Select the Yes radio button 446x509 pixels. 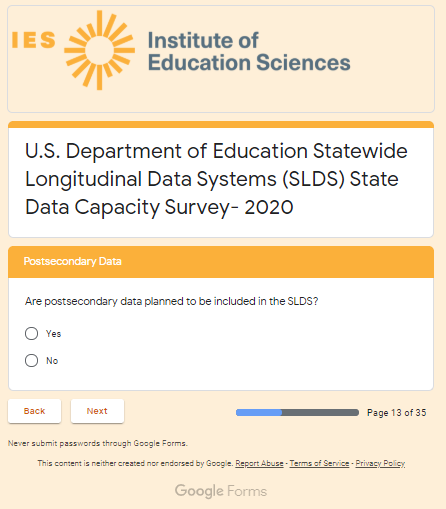pyautogui.click(x=31, y=333)
